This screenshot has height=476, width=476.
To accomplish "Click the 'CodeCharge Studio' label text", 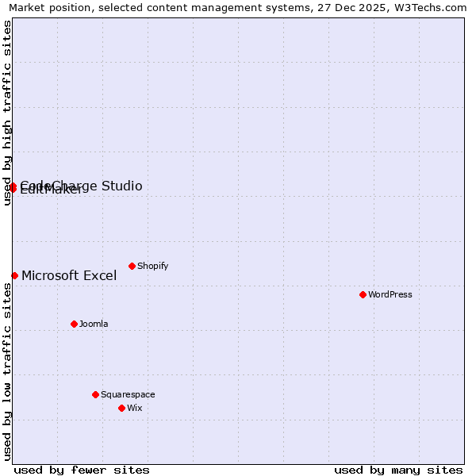I will click(81, 186).
